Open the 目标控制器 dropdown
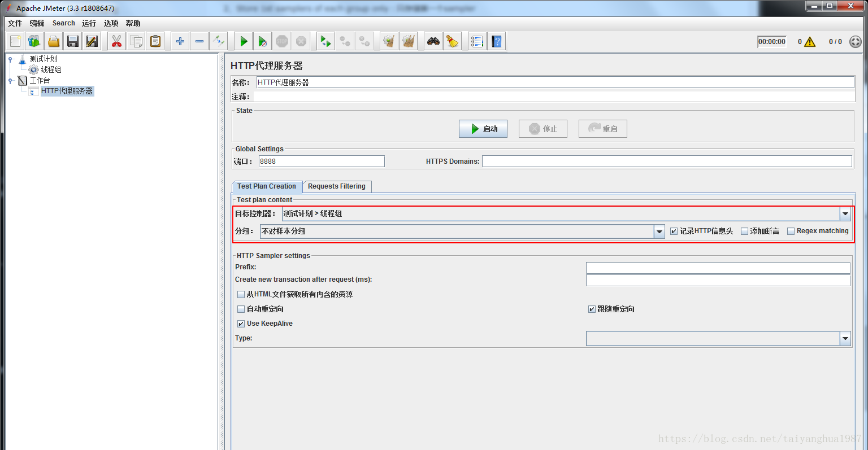The height and width of the screenshot is (450, 868). (845, 214)
